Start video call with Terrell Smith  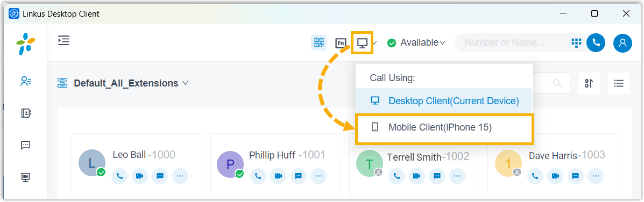coord(416,176)
